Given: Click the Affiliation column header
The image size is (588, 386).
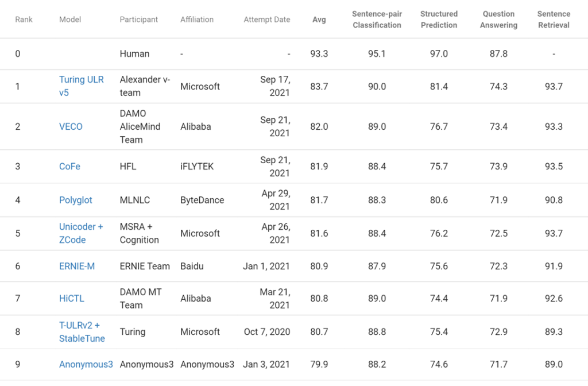Looking at the screenshot, I should tap(197, 20).
